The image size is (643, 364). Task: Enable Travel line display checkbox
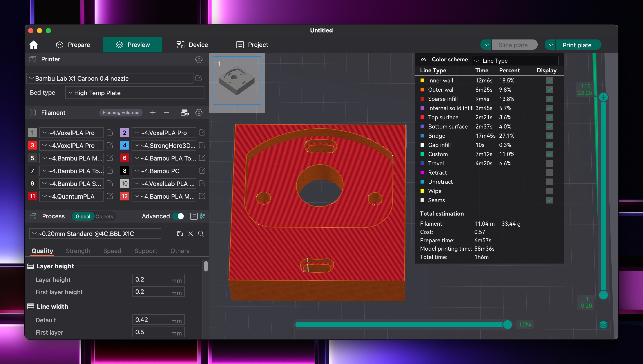[549, 164]
